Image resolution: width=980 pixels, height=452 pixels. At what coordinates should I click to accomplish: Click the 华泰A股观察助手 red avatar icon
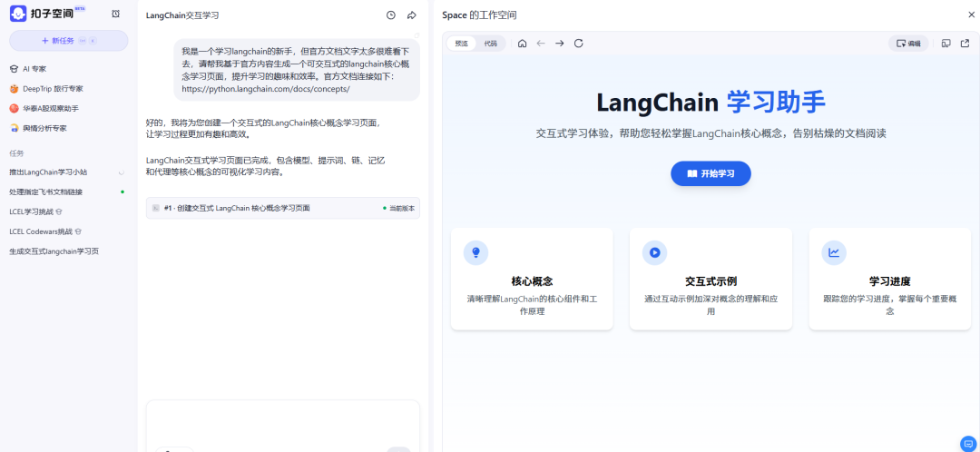point(14,108)
